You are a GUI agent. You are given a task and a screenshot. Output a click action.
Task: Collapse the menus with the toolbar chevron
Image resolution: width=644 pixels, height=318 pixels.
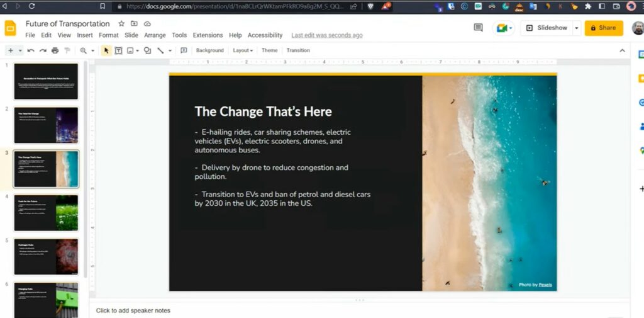[x=622, y=50]
